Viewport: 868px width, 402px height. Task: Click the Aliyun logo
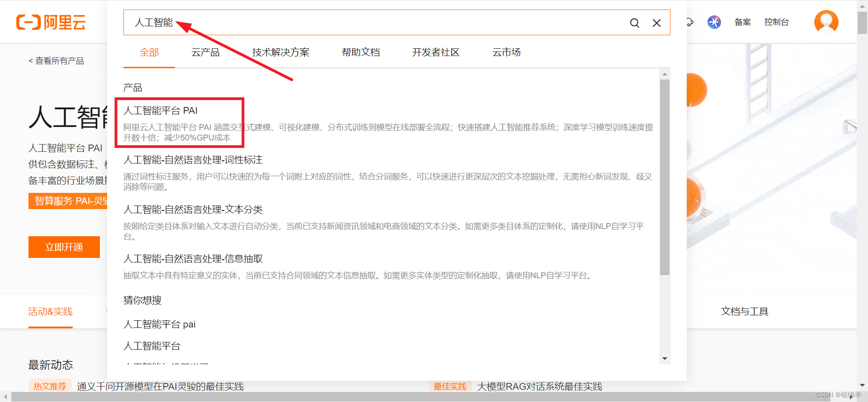(51, 22)
